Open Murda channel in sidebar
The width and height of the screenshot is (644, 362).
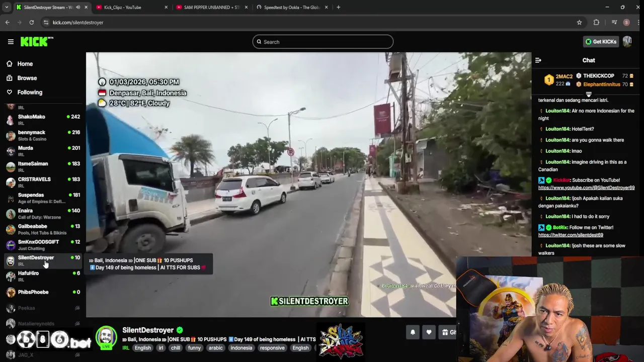(x=43, y=151)
